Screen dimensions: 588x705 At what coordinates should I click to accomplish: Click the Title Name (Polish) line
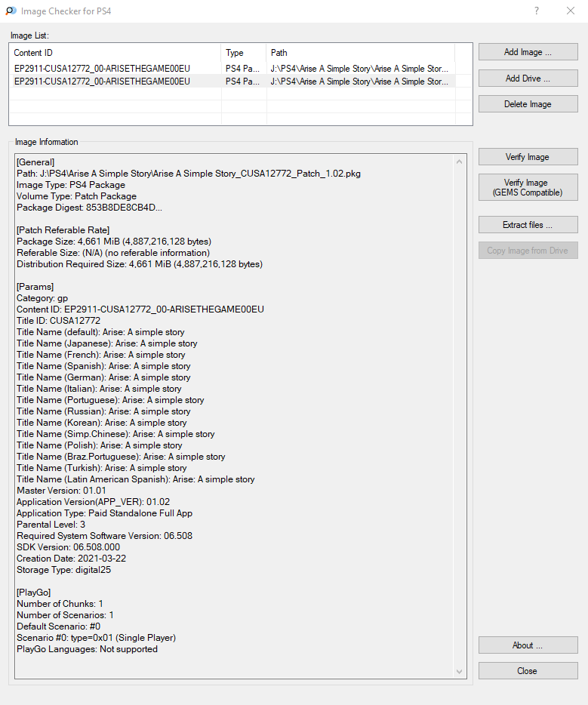pos(100,445)
